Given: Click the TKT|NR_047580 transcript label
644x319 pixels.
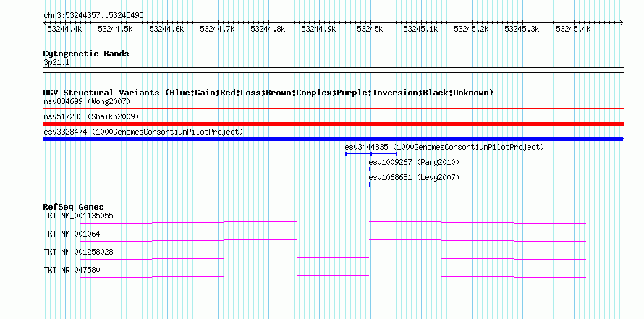Looking at the screenshot, I should 72,270.
